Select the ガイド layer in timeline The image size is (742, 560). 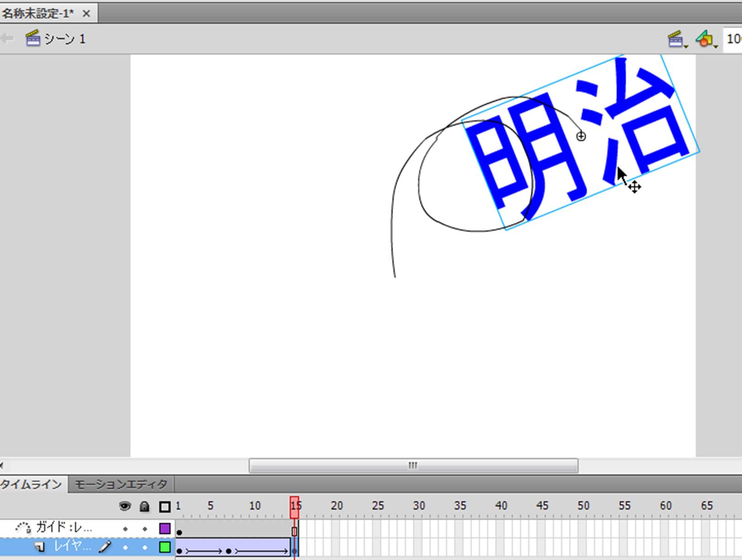tap(64, 528)
